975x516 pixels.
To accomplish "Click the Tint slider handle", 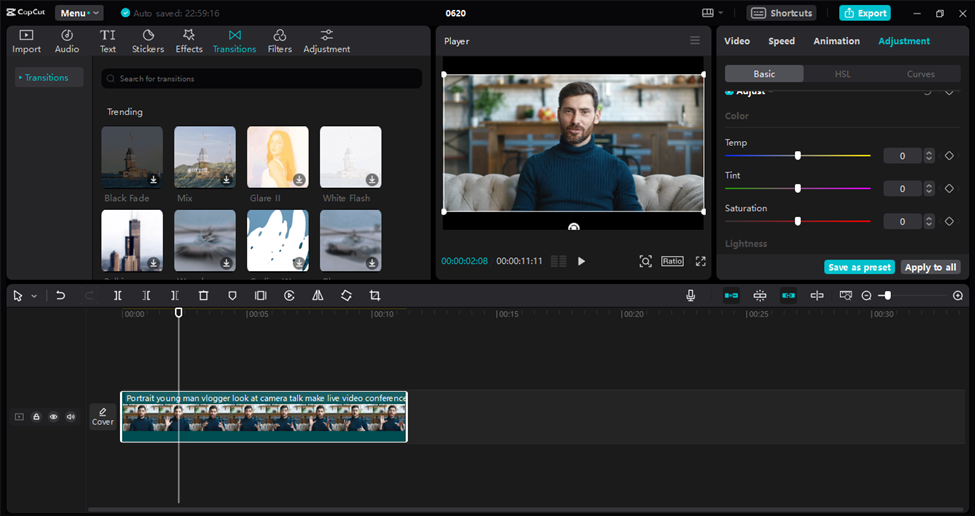I will pos(798,188).
